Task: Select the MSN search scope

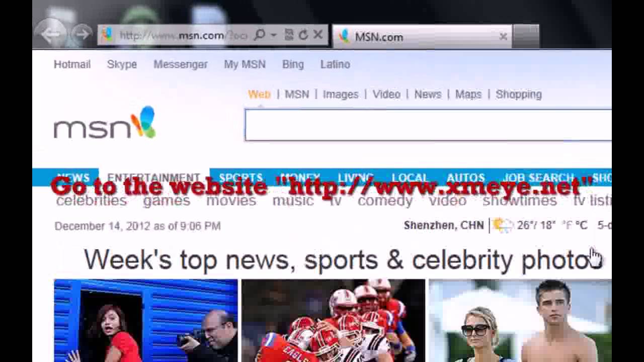Action: point(297,95)
